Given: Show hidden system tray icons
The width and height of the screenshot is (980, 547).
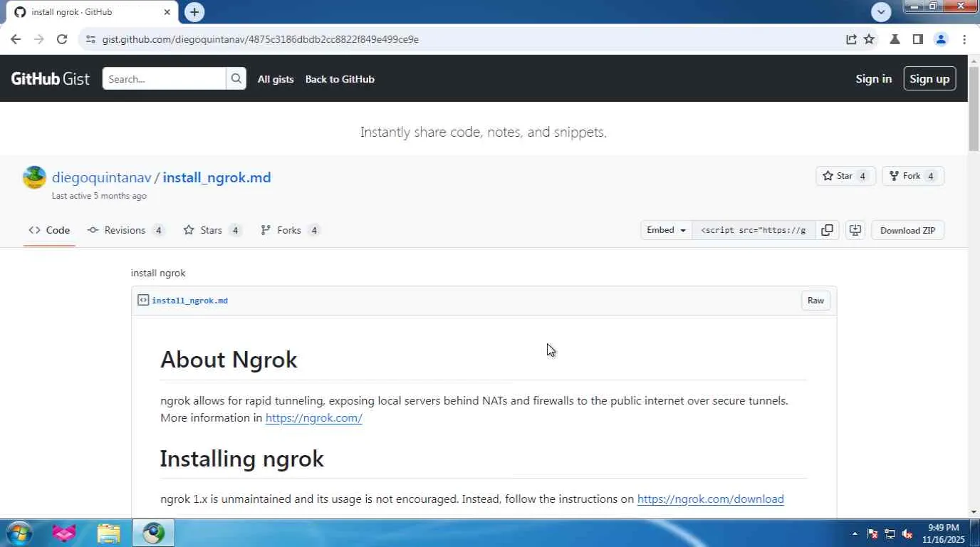Looking at the screenshot, I should pyautogui.click(x=855, y=533).
